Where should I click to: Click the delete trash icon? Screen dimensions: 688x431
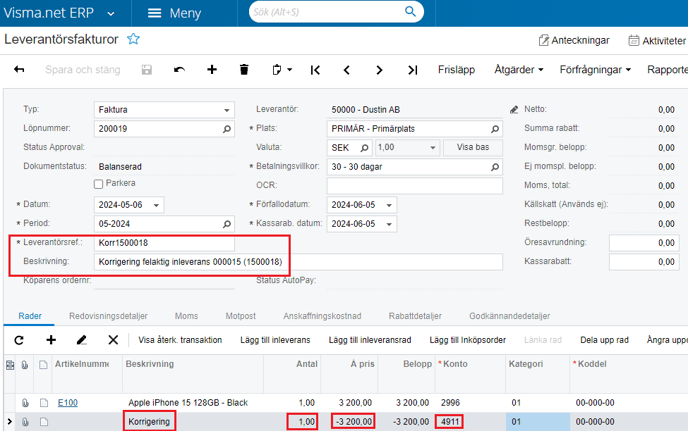(x=244, y=69)
